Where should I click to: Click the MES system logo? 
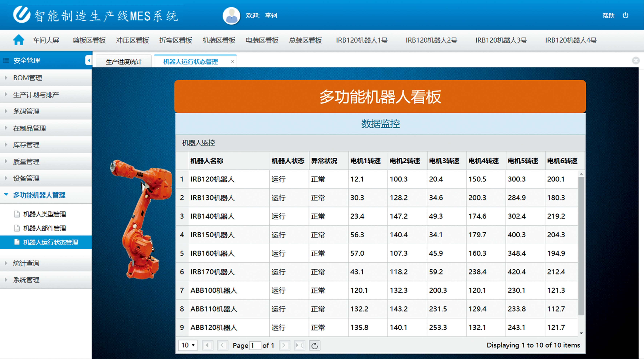pyautogui.click(x=22, y=15)
